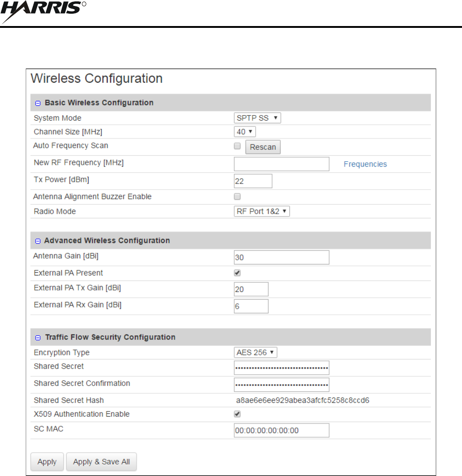Click the Shared Secret Hash label
This screenshot has height=476, width=462.
(x=69, y=400)
